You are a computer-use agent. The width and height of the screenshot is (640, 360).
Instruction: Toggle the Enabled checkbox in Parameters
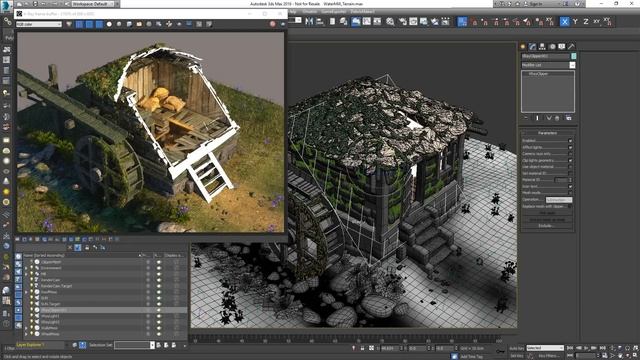pyautogui.click(x=570, y=140)
